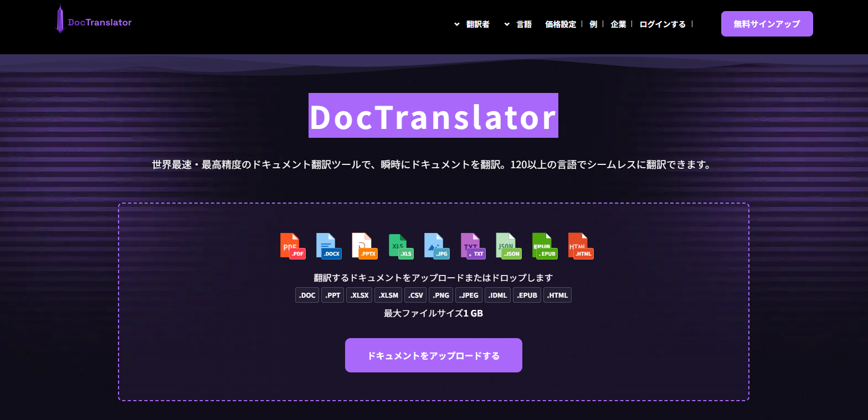Open the 価格設定 menu item
This screenshot has width=868, height=420.
[x=560, y=24]
